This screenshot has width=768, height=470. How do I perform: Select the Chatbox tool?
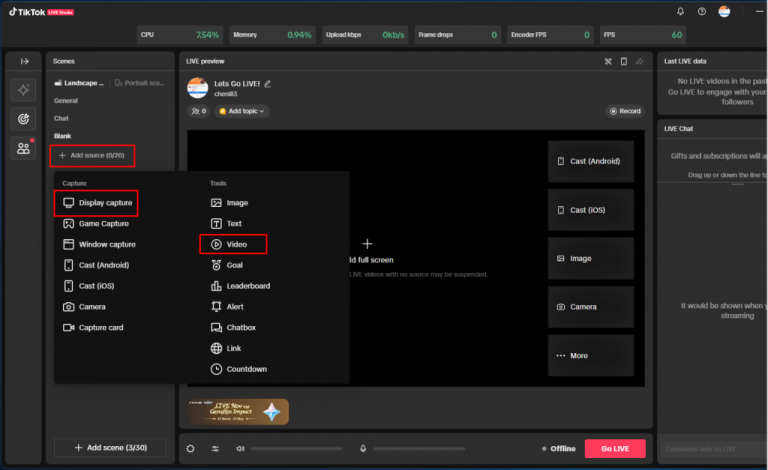233,328
